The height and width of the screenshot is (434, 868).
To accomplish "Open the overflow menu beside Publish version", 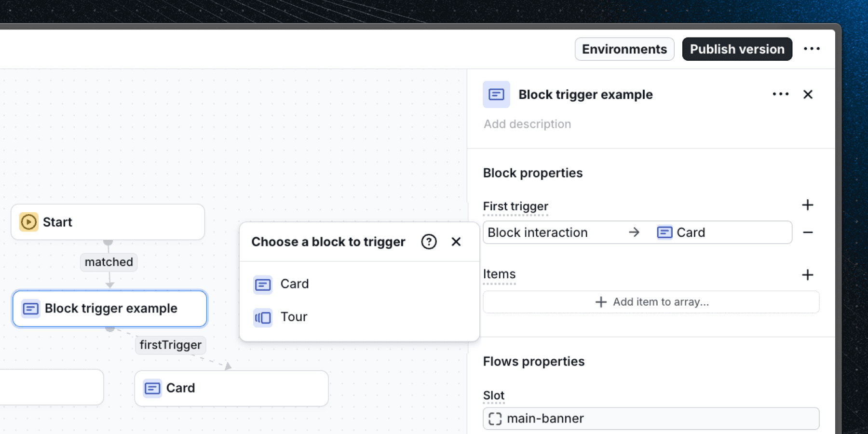I will pyautogui.click(x=812, y=49).
